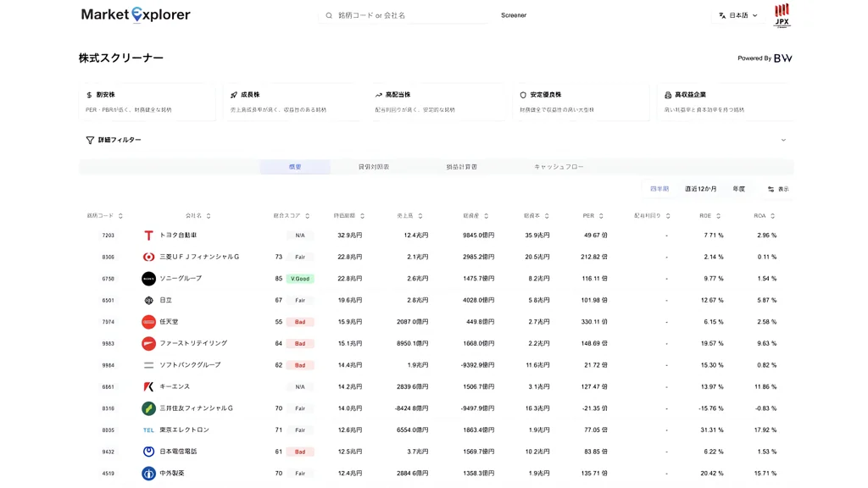The height and width of the screenshot is (488, 868).
Task: Click the JPX logo icon
Action: (x=782, y=15)
